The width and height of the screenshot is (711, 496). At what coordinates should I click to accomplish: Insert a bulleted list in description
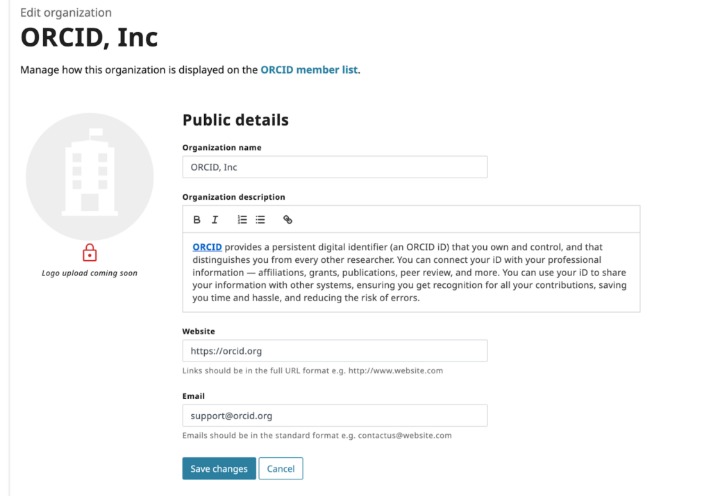pyautogui.click(x=260, y=220)
